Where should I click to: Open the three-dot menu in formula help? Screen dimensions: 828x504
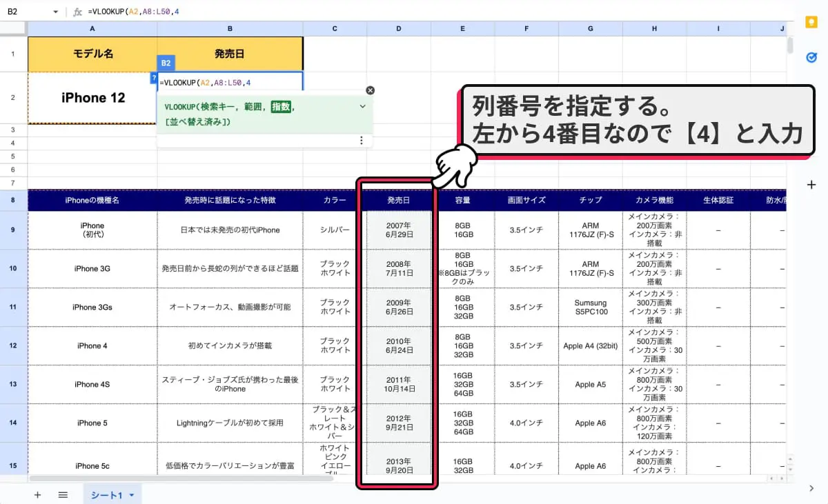[361, 141]
